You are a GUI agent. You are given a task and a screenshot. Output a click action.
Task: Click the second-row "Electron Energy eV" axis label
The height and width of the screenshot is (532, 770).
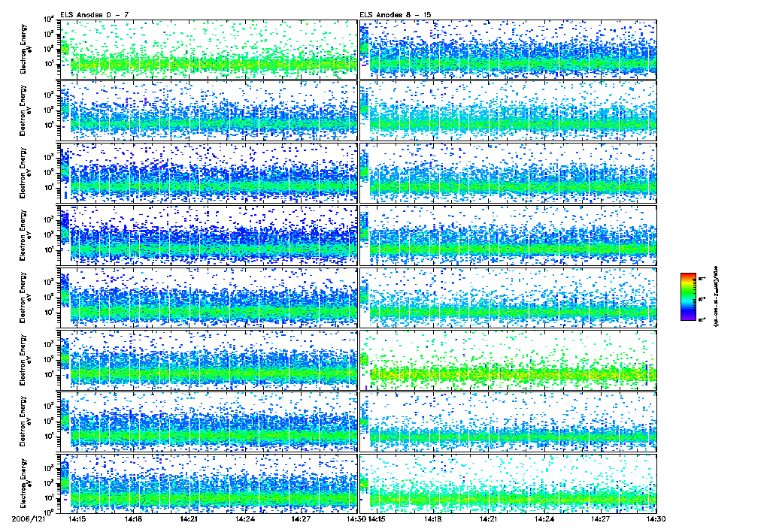click(x=25, y=111)
